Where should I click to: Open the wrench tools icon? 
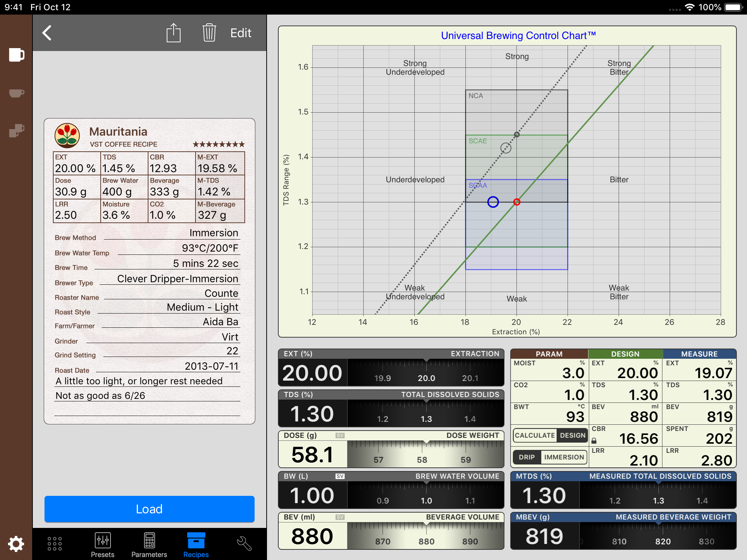244,544
